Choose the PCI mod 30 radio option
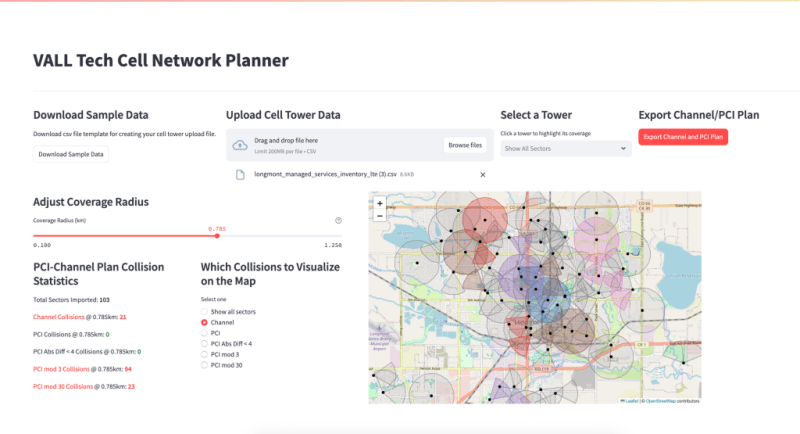Image resolution: width=800 pixels, height=434 pixels. [205, 365]
